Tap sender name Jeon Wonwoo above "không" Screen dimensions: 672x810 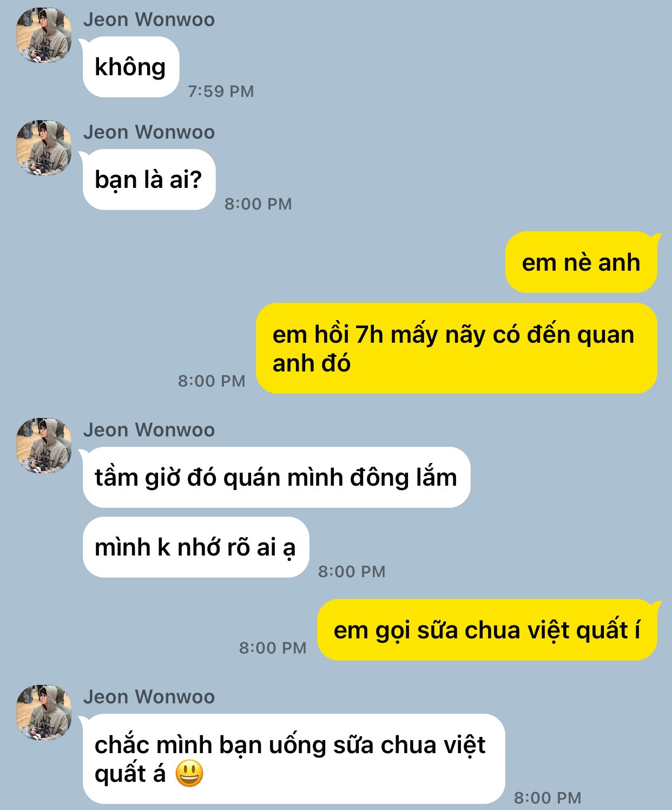pos(149,20)
